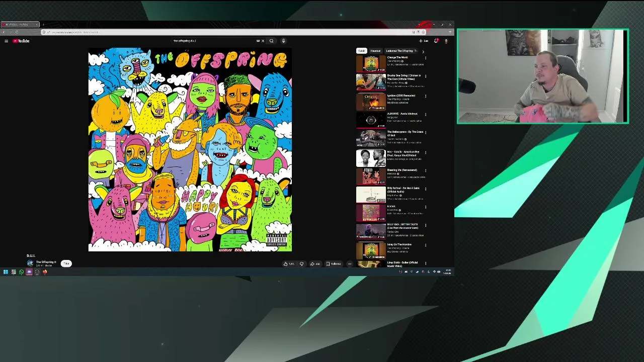
Task: Open the Twitch taskbar app
Action: 29,272
